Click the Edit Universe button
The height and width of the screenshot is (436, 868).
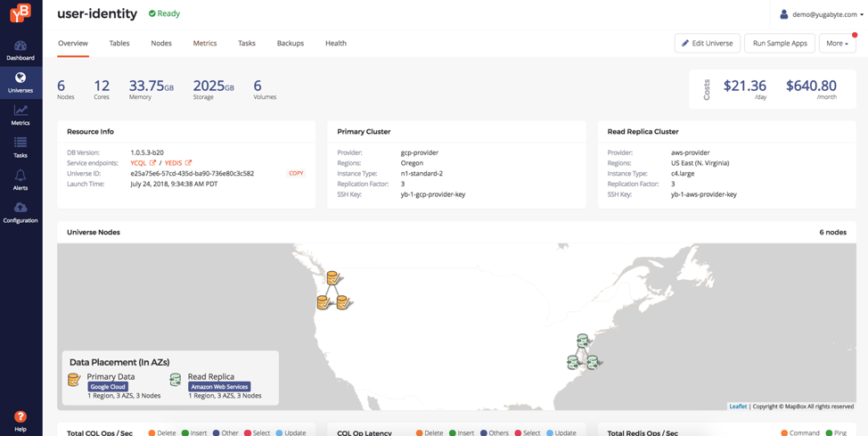click(708, 43)
